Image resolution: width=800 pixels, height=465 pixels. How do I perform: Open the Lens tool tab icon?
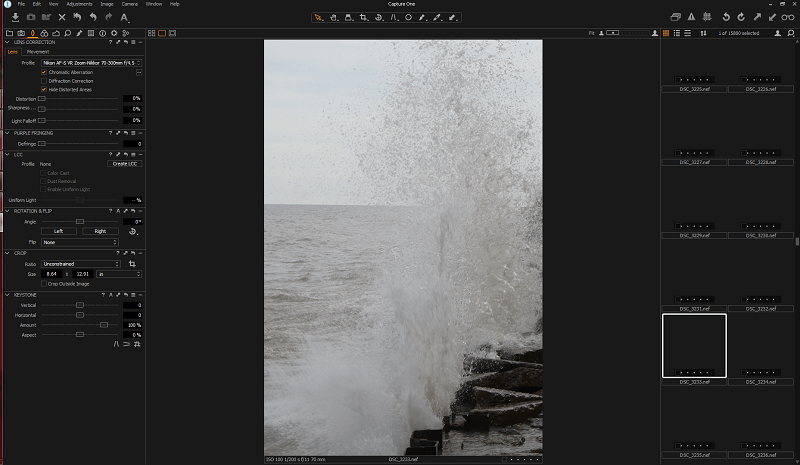point(32,33)
